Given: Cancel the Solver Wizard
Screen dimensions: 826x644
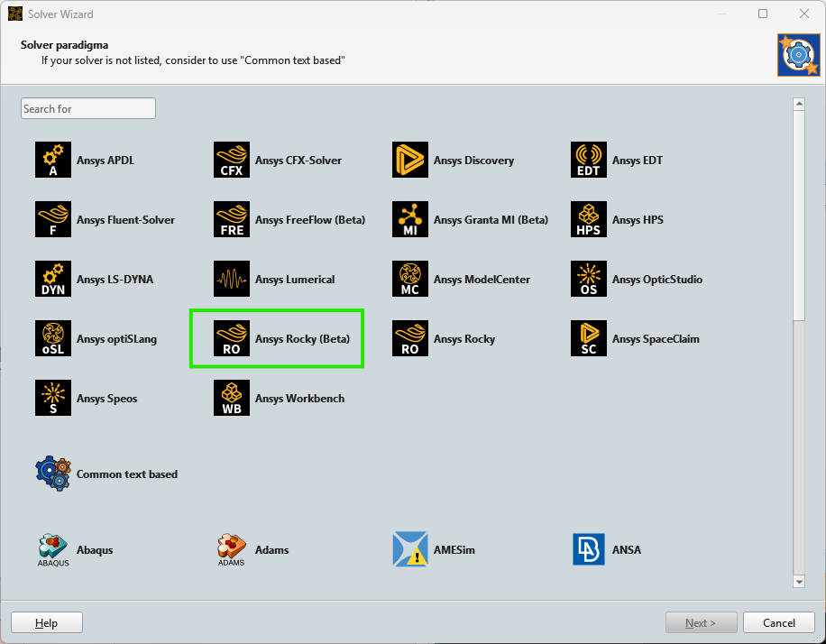Looking at the screenshot, I should coord(778,621).
